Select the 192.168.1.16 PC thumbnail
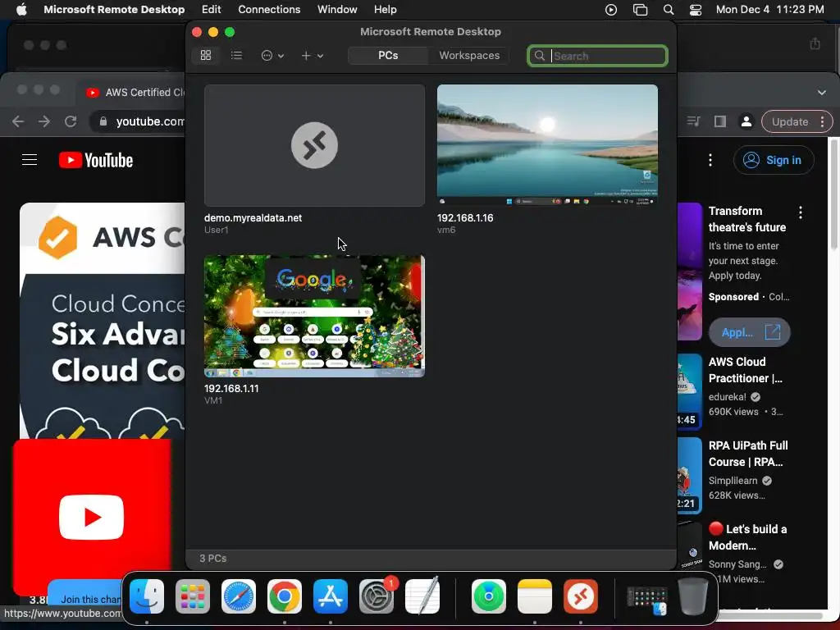Image resolution: width=840 pixels, height=630 pixels. [x=547, y=145]
